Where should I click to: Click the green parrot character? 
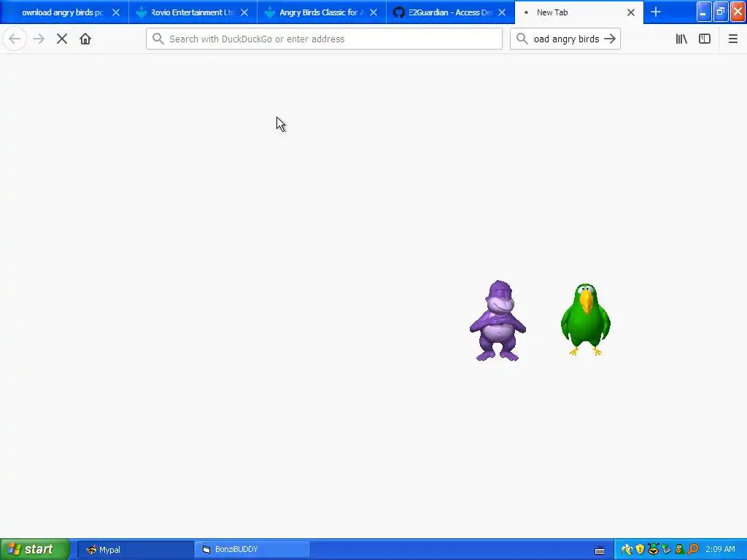pyautogui.click(x=586, y=319)
